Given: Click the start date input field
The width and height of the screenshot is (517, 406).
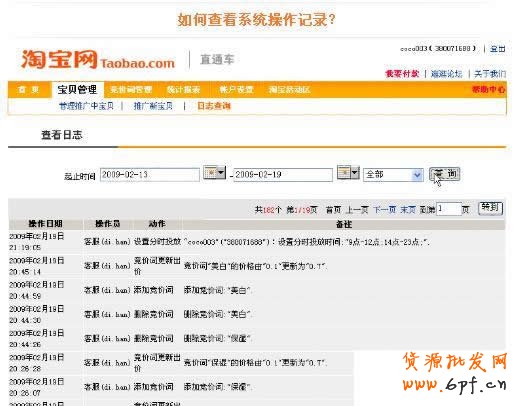Looking at the screenshot, I should [x=150, y=175].
